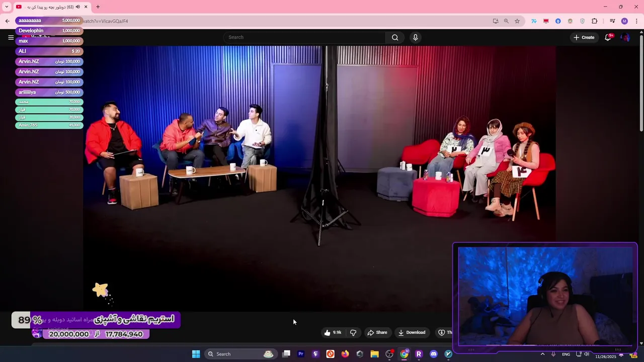The image size is (644, 362).
Task: Click the Download button
Action: tap(412, 332)
